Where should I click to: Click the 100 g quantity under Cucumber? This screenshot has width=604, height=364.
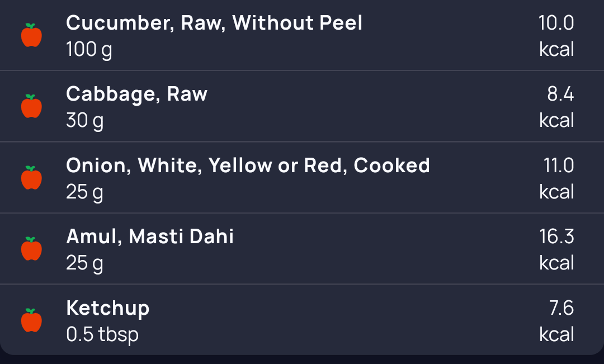89,50
